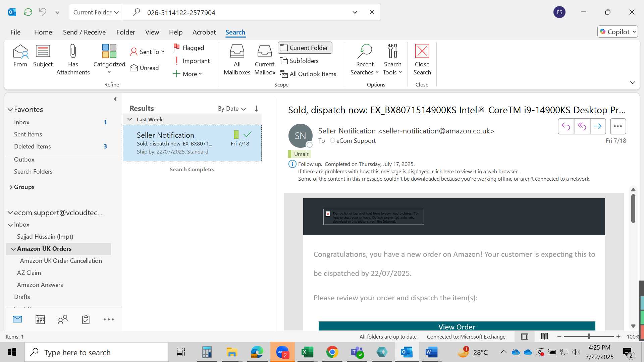Filter search results by From sender
This screenshot has width=644, height=362.
20,56
